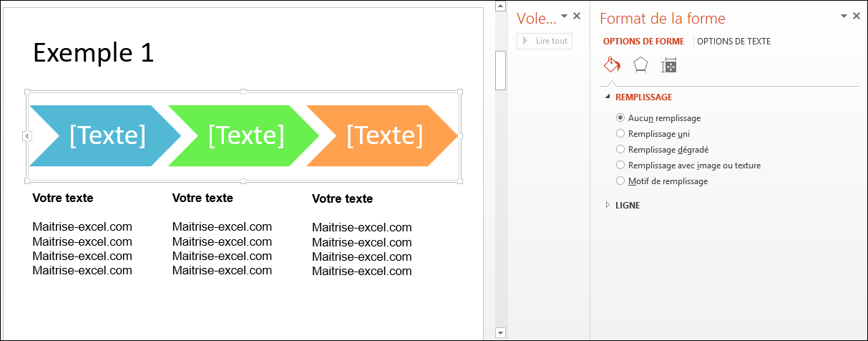Open the Effects pentagon icon tab

pos(640,65)
